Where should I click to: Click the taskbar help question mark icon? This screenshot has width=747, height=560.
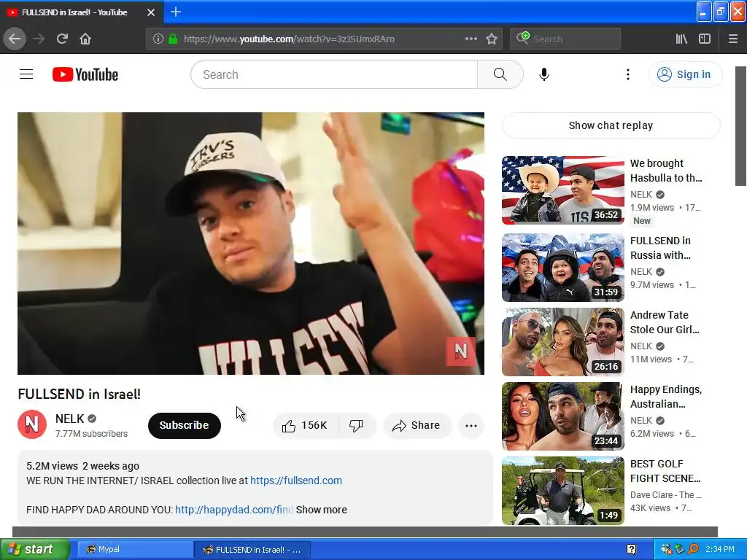click(631, 549)
